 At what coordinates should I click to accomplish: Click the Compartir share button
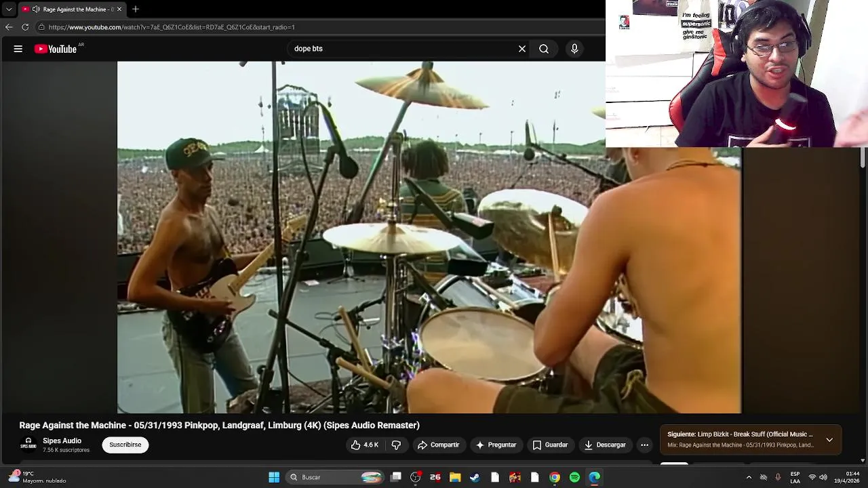tap(438, 445)
